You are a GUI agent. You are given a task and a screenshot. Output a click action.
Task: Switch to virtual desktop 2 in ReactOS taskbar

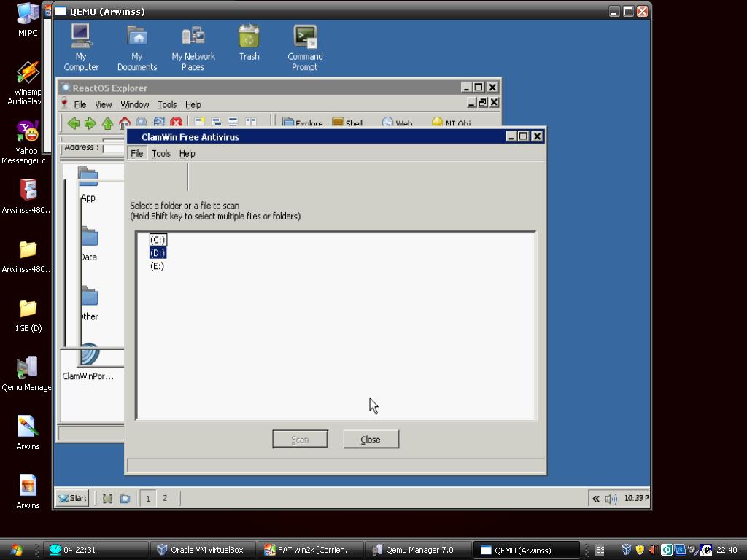point(165,499)
